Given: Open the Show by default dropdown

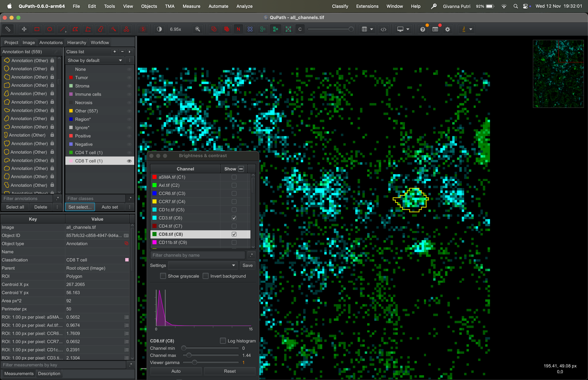Looking at the screenshot, I should point(95,60).
